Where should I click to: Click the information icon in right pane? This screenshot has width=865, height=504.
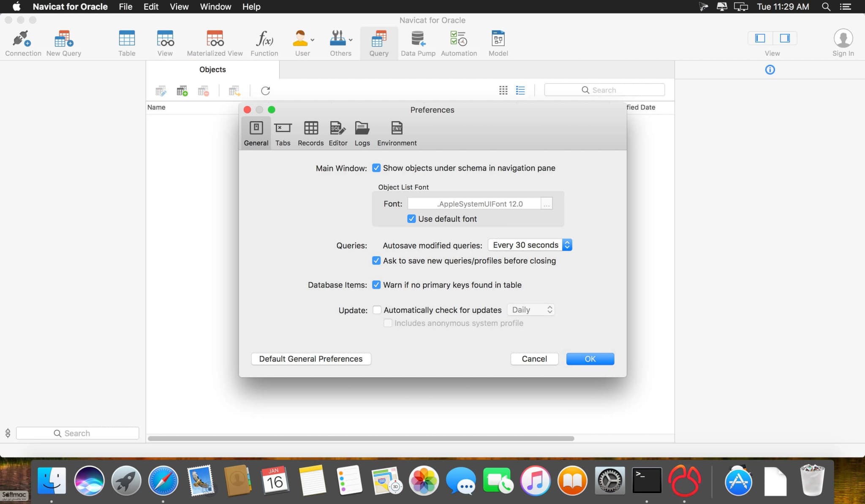pos(770,70)
